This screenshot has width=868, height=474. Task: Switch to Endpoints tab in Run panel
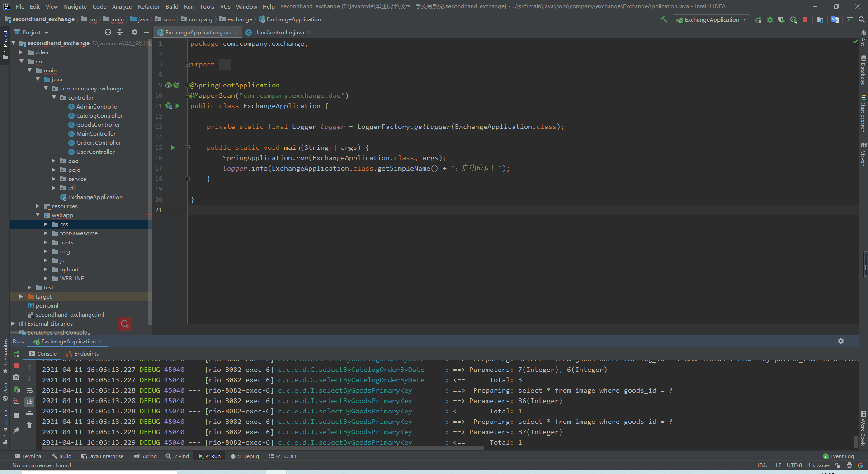82,354
